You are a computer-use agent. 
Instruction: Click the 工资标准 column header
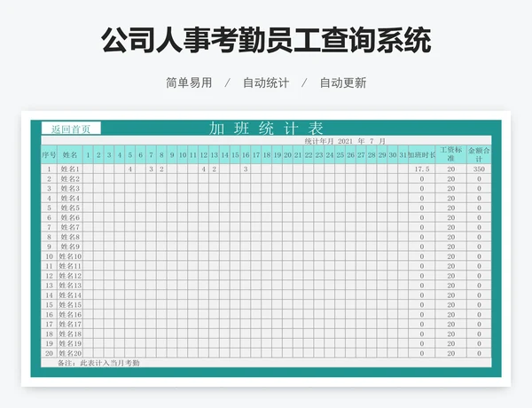451,155
